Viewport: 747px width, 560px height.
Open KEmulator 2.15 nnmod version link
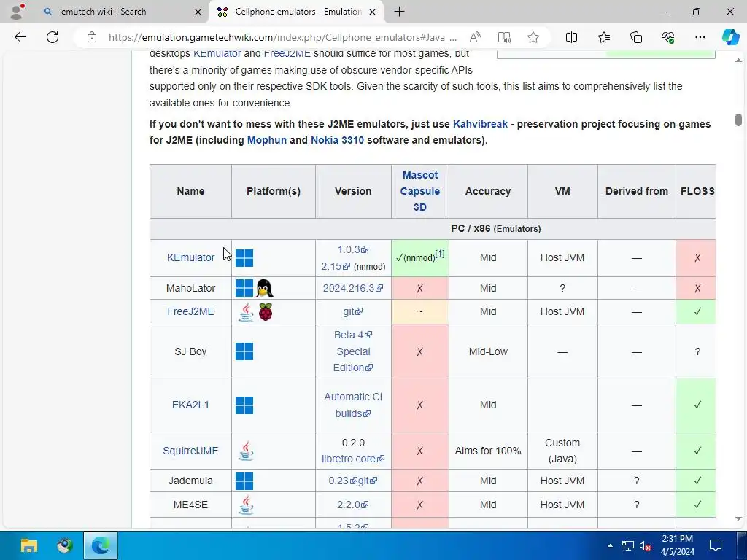pos(336,266)
